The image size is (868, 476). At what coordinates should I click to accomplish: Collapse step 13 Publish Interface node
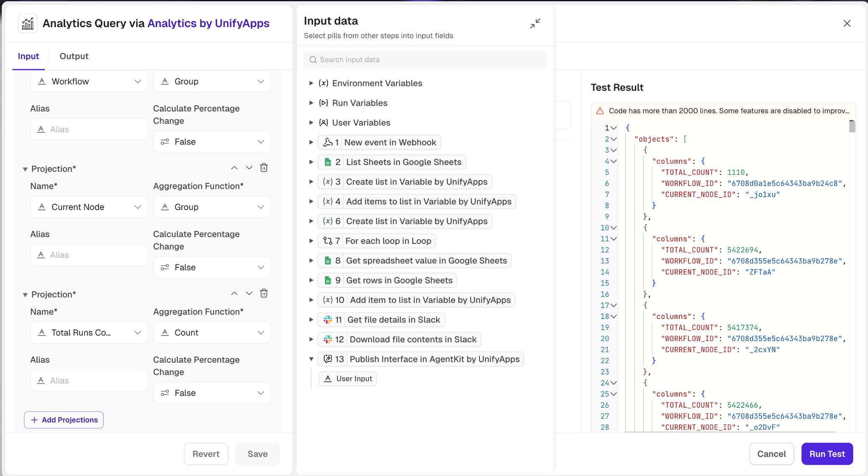click(311, 359)
